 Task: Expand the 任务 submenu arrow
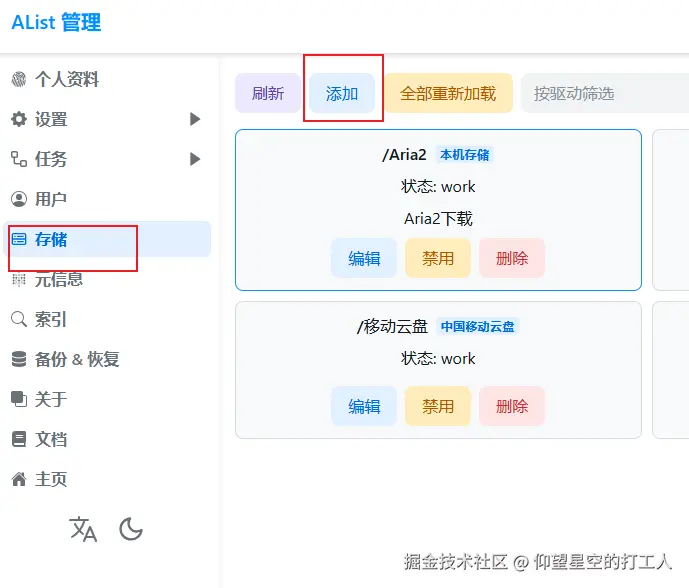click(195, 160)
